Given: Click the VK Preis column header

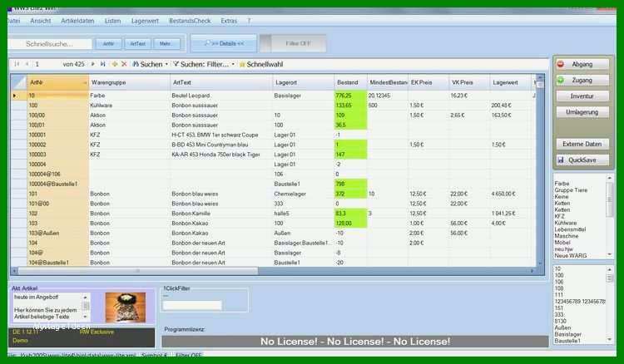Looking at the screenshot, I should [469, 82].
